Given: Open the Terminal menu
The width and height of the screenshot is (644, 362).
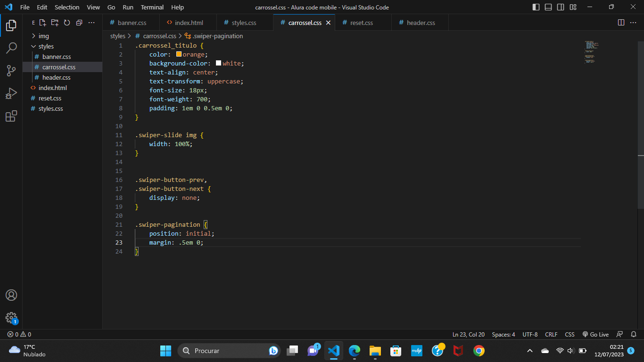Looking at the screenshot, I should (x=152, y=7).
